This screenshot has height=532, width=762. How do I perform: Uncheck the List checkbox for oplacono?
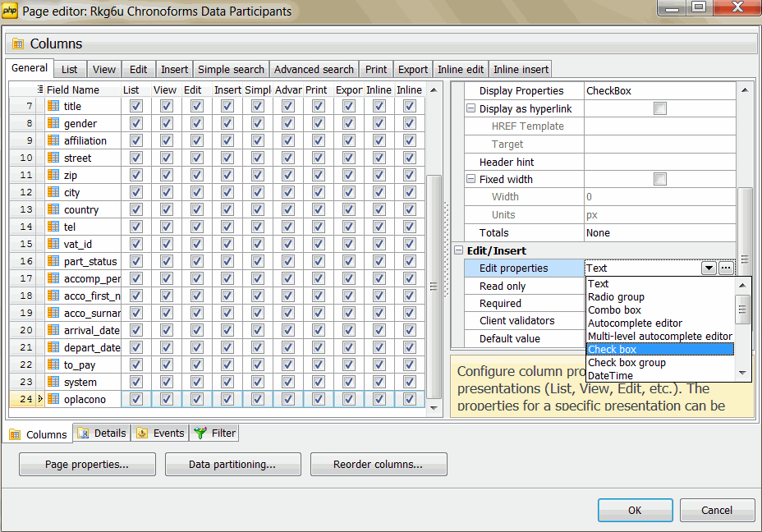coord(136,399)
